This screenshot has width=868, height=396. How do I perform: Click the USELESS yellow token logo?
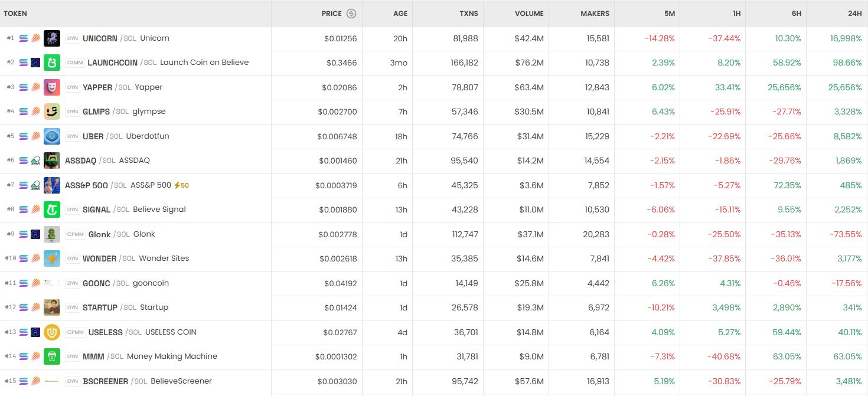pyautogui.click(x=52, y=332)
